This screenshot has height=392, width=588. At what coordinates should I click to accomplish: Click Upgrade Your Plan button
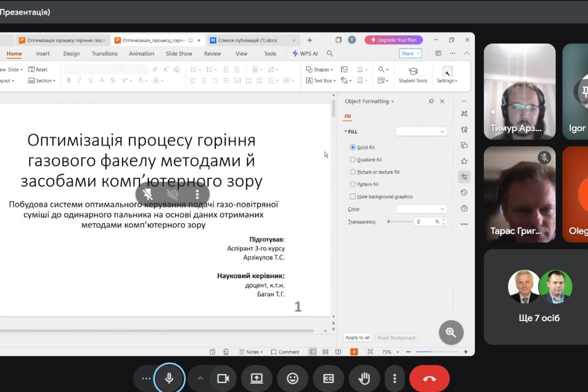(394, 40)
